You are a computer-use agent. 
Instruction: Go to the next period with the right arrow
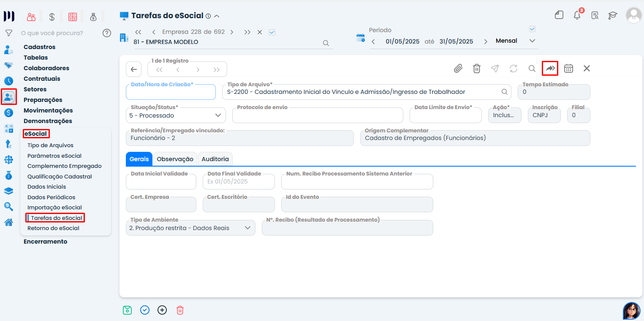click(486, 41)
